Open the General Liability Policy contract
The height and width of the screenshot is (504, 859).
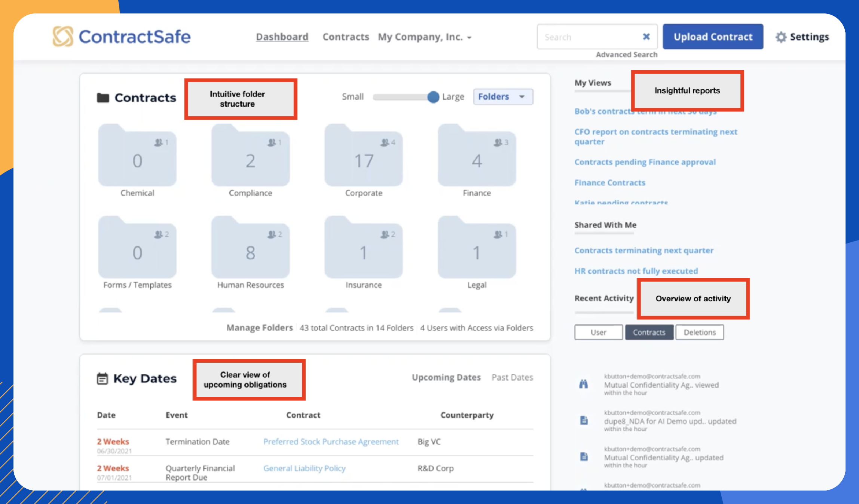pos(305,468)
